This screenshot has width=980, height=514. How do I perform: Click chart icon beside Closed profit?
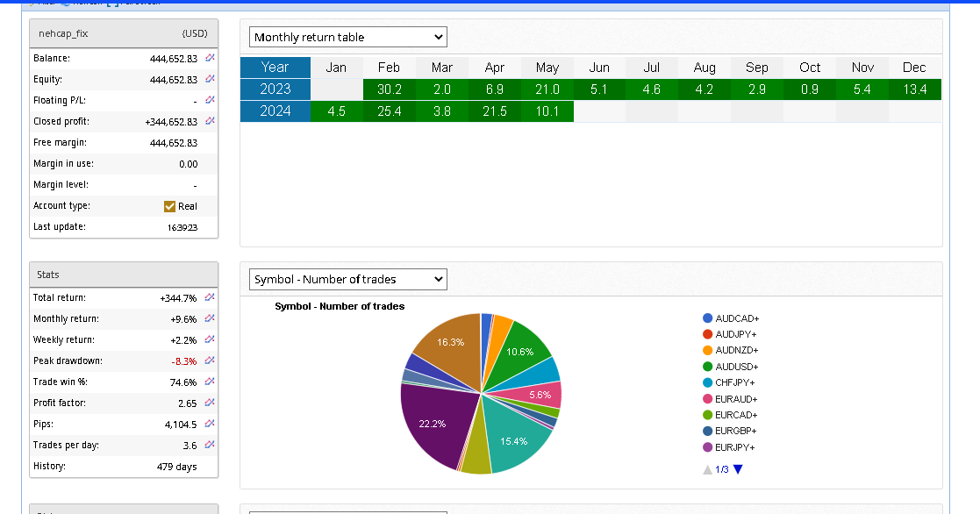tap(210, 121)
